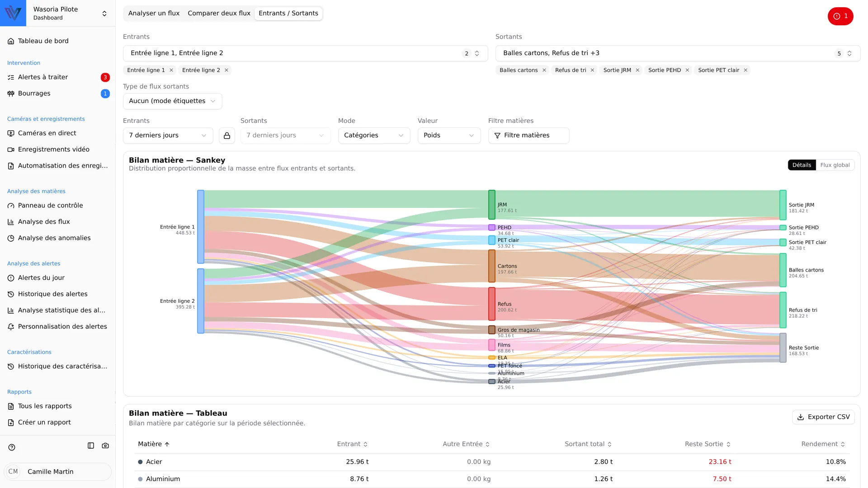The height and width of the screenshot is (488, 868).
Task: Select Entrants / Sortants tab
Action: tap(288, 13)
